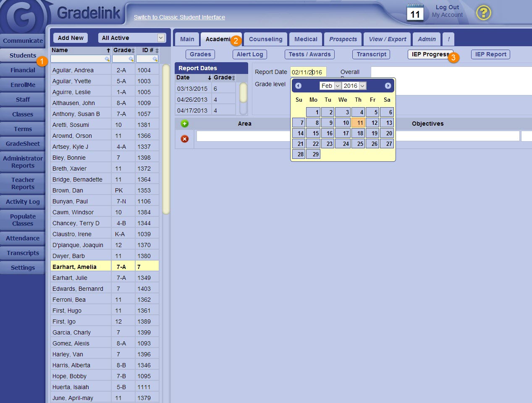This screenshot has width=532, height=403.
Task: Click the ID # filter magnifier icon
Action: pos(155,59)
